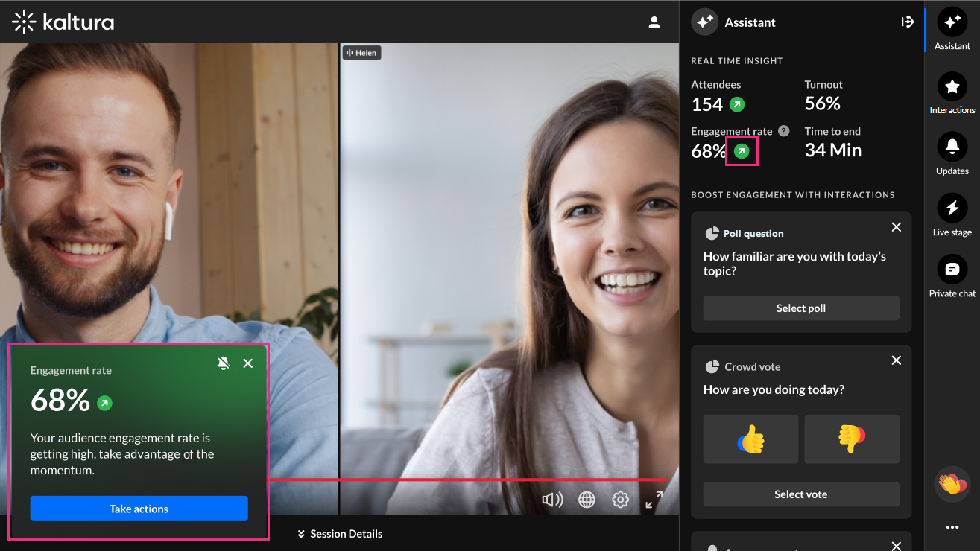Mute the engagement rate notification bell
This screenshot has height=551, width=980.
tap(223, 363)
